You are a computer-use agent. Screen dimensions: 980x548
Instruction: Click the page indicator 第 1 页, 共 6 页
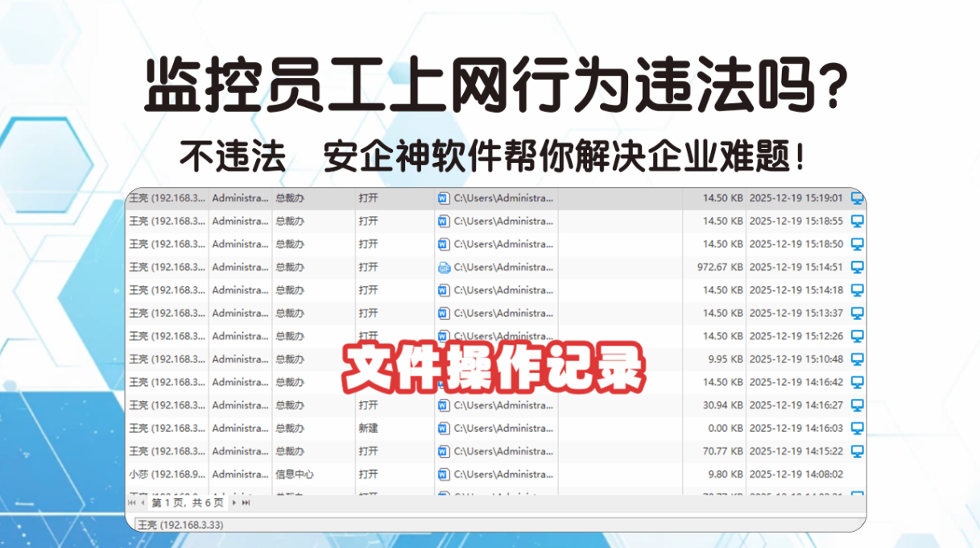(188, 503)
